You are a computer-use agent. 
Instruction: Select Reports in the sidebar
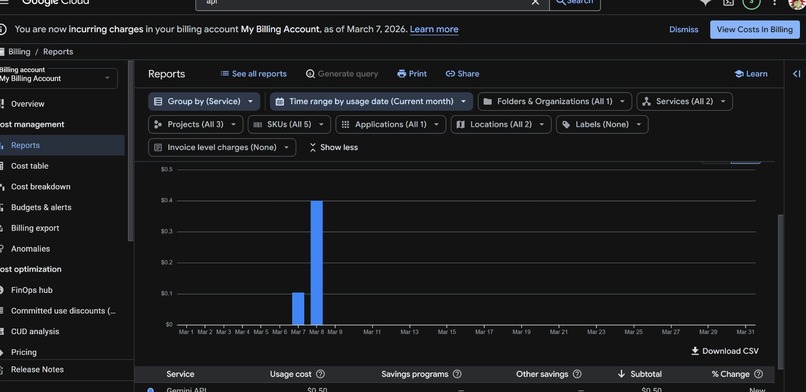[62, 145]
